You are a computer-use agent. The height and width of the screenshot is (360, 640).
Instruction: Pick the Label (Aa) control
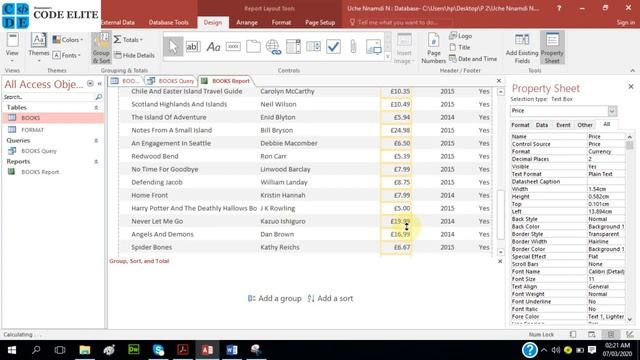tap(213, 47)
